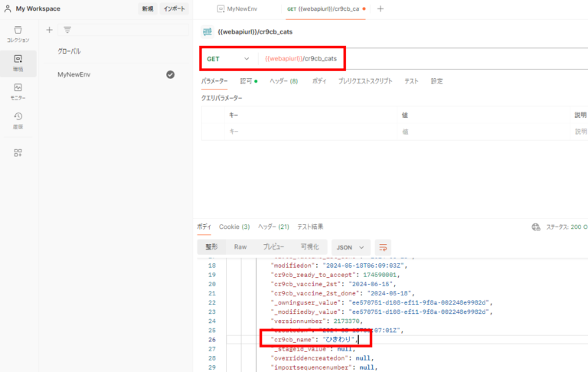
Task: Expand the GET method dropdown
Action: tap(247, 59)
